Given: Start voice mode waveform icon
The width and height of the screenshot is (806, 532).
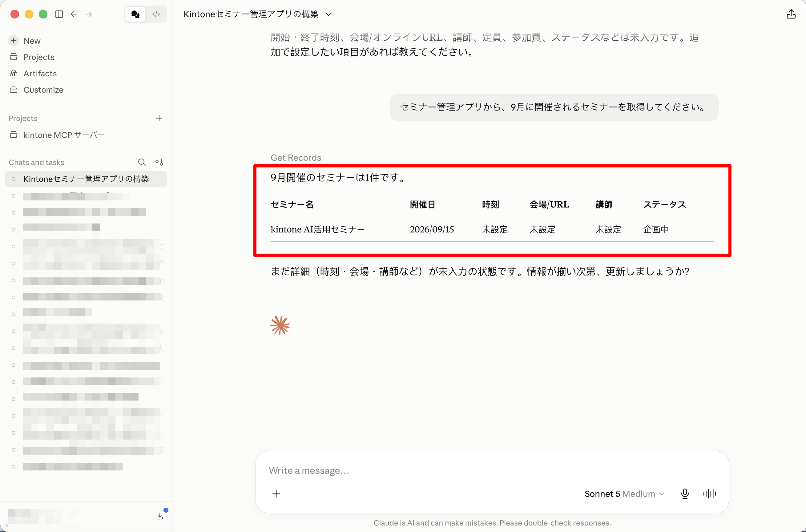Looking at the screenshot, I should [x=709, y=494].
